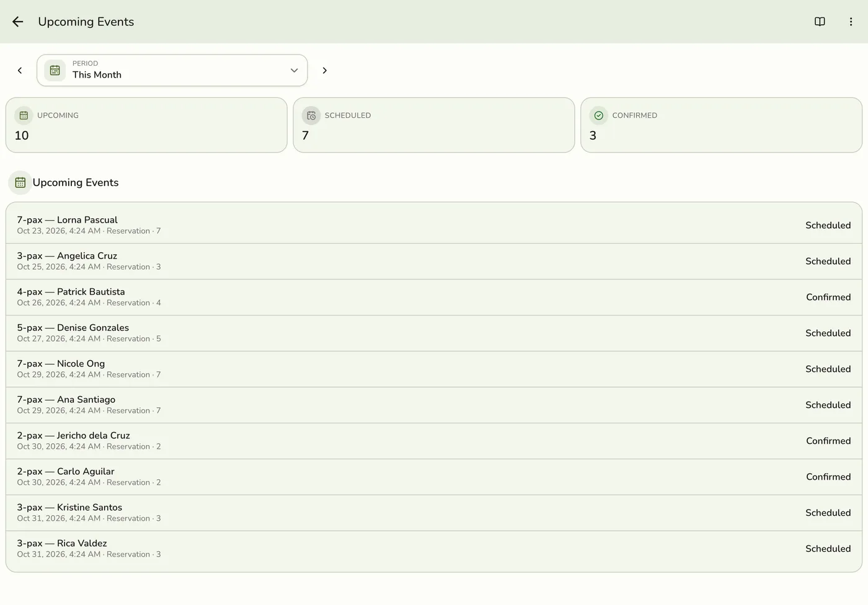868x605 pixels.
Task: Open Patrick Bautista 4-pax reservation
Action: tap(434, 297)
